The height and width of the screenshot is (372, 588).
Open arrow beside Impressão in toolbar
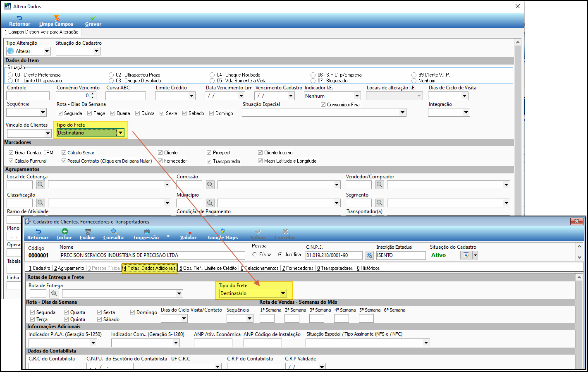click(168, 237)
